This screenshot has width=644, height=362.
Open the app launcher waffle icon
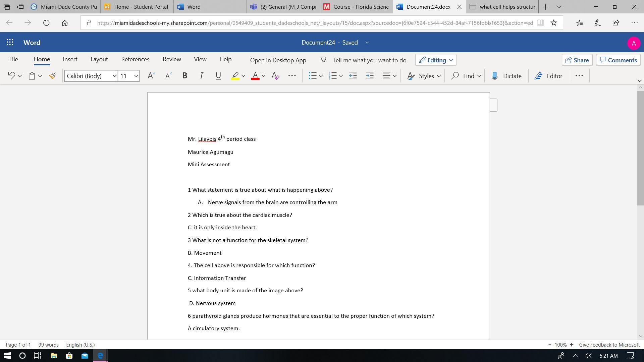click(10, 43)
